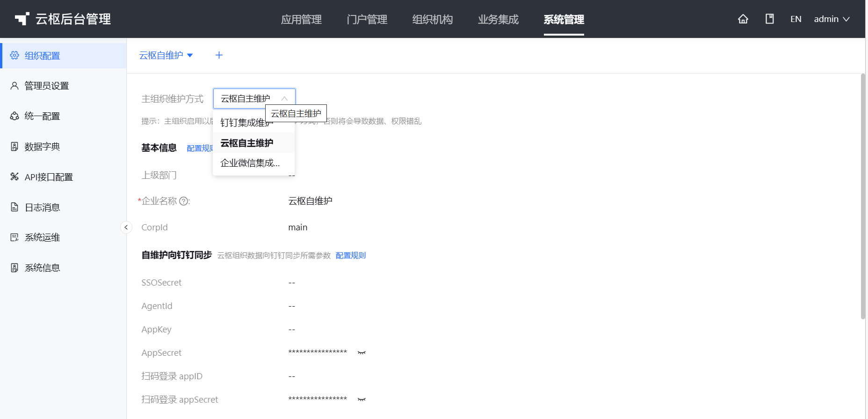Click the 系统运维 icon

click(x=14, y=237)
